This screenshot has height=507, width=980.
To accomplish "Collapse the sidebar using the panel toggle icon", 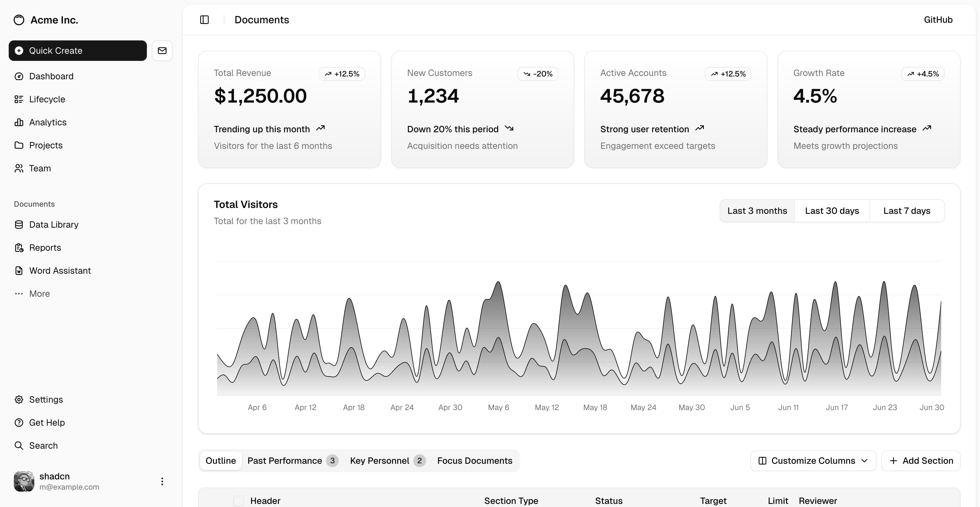I will tap(204, 19).
